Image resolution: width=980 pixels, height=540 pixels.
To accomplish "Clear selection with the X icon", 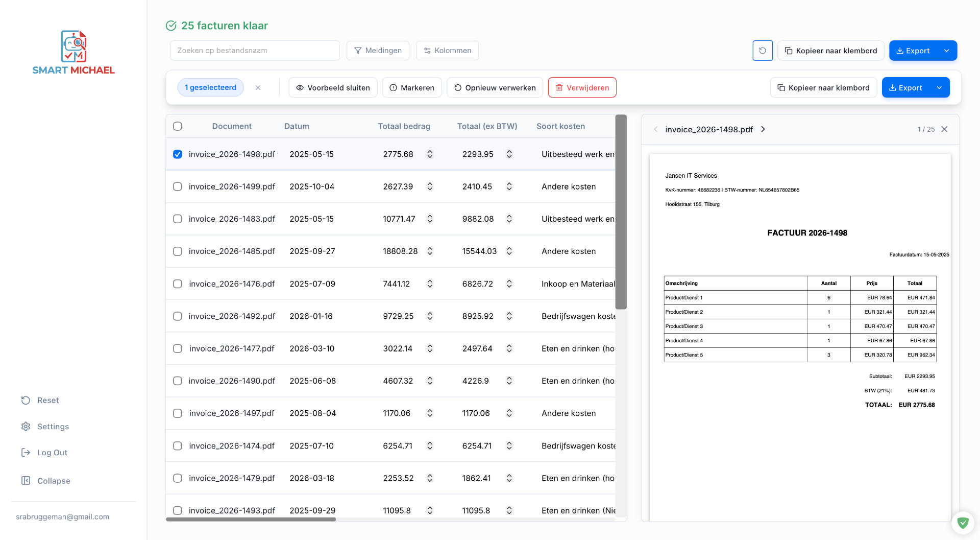I will pos(258,88).
